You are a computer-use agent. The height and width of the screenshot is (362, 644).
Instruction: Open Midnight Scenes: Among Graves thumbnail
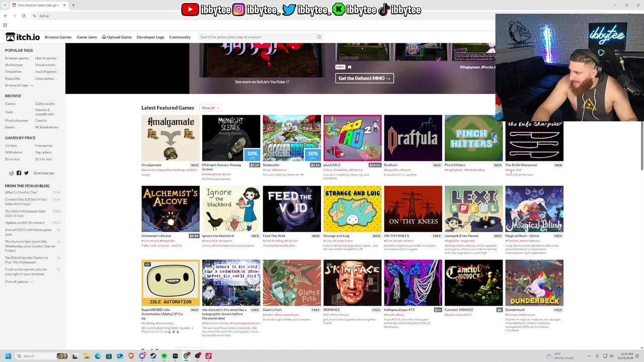pos(231,138)
